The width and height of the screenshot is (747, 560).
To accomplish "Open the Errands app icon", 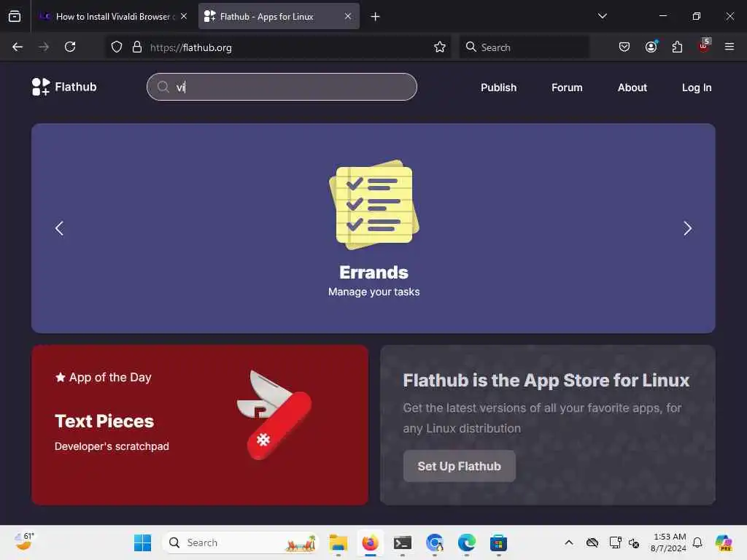I will (x=374, y=205).
